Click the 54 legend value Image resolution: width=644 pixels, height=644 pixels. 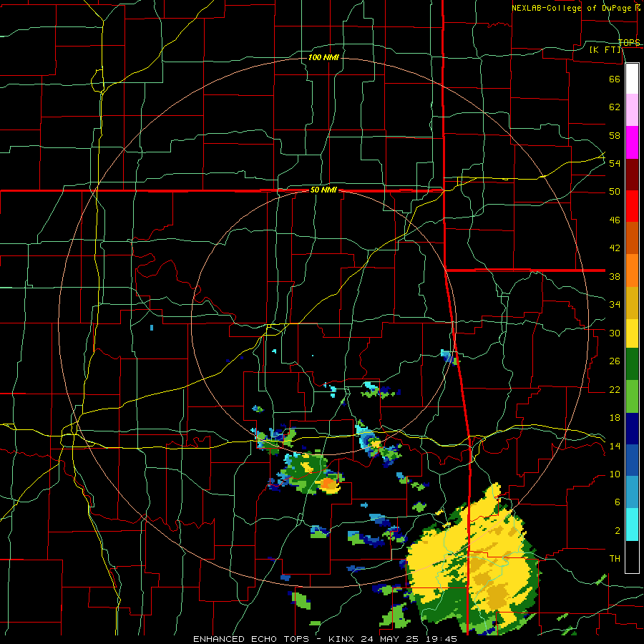pos(615,163)
